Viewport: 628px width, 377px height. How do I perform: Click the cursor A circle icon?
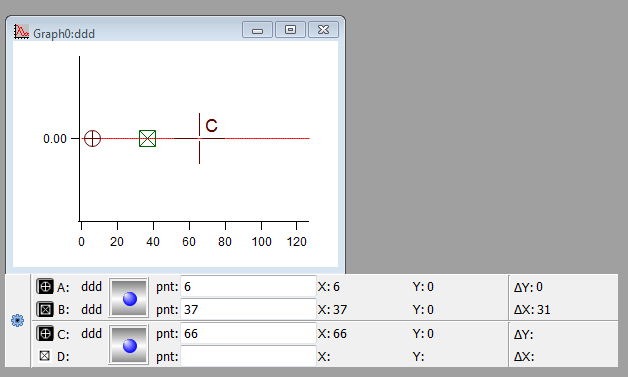pyautogui.click(x=45, y=286)
